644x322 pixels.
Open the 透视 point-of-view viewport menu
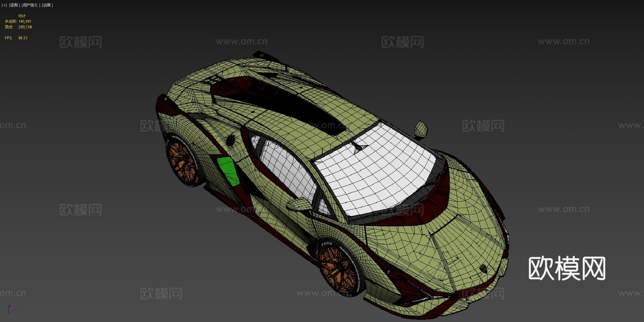pos(14,5)
